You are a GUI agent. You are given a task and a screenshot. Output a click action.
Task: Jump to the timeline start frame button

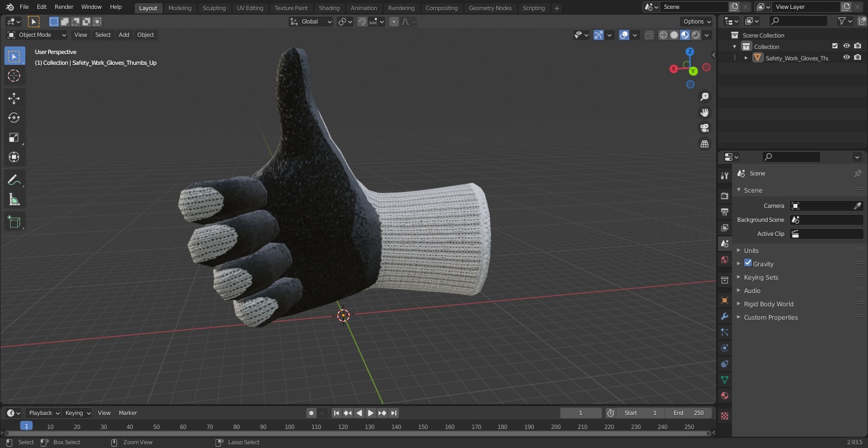pos(337,413)
